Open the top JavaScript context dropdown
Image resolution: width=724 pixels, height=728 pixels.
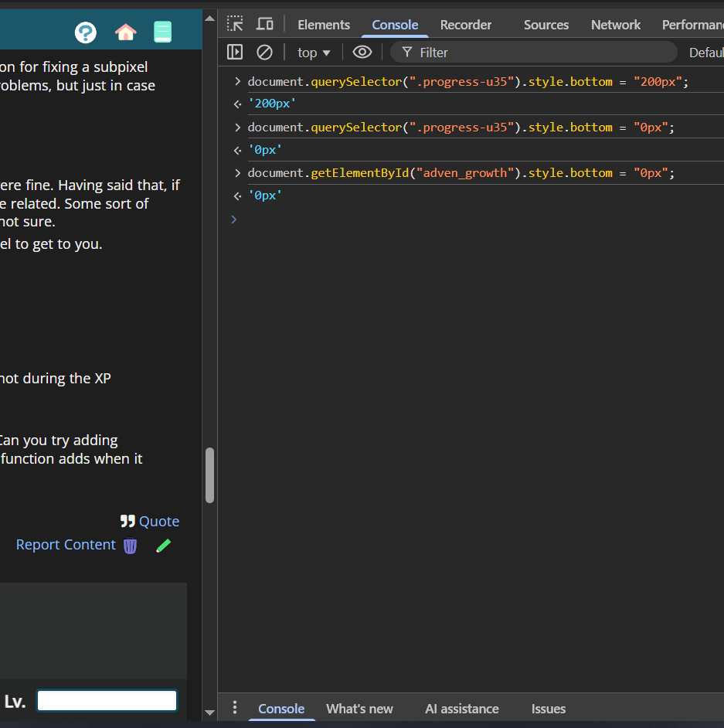[314, 53]
